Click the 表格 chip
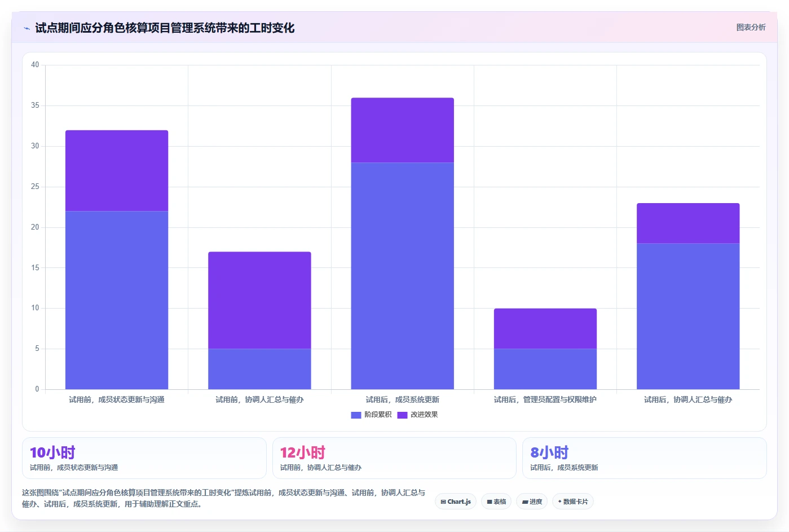 (496, 502)
